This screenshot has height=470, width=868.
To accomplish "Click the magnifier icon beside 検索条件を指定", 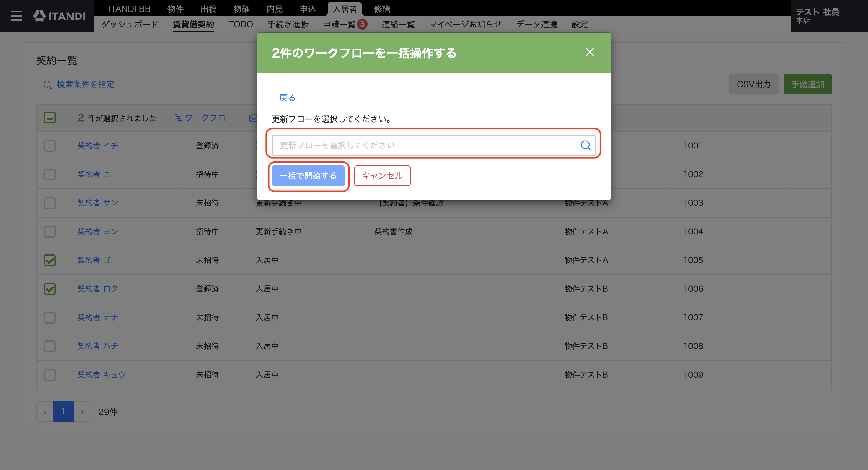I will [x=48, y=84].
